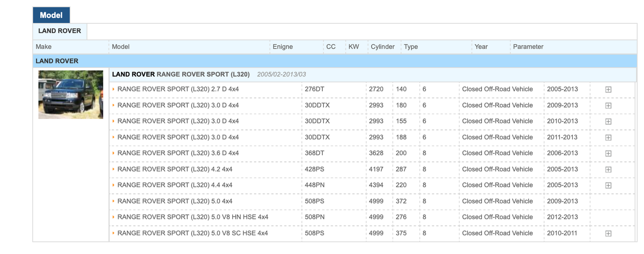Screen dimensions: 644x254
Task: Open the Range Rover Sport car thumbnail
Action: pyautogui.click(x=71, y=94)
